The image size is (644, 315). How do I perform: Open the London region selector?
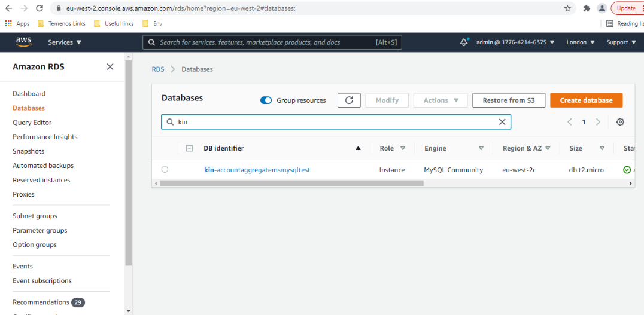click(x=580, y=42)
